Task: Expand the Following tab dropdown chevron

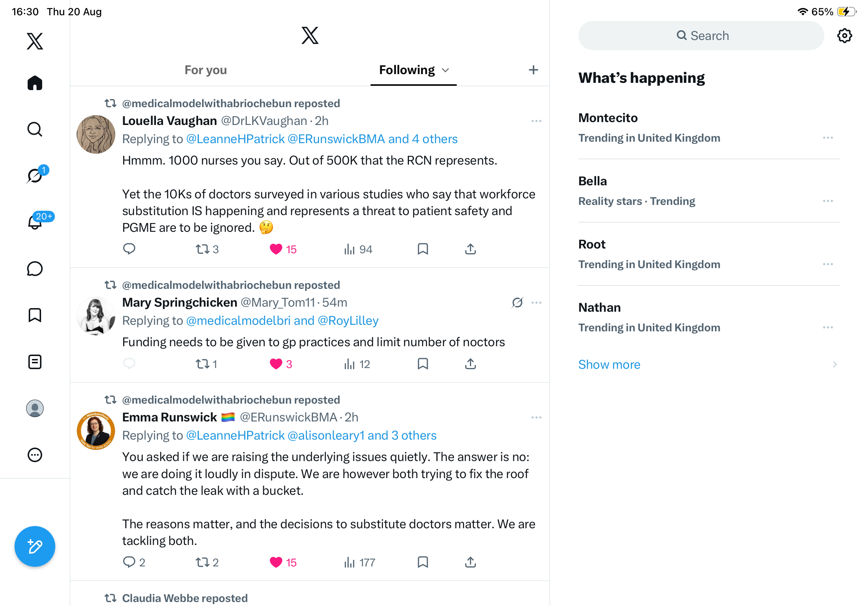Action: (445, 70)
